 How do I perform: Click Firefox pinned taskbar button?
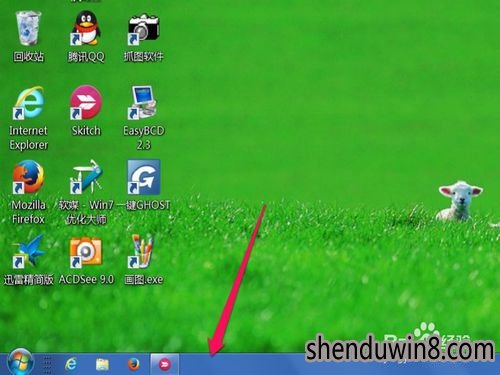click(134, 364)
